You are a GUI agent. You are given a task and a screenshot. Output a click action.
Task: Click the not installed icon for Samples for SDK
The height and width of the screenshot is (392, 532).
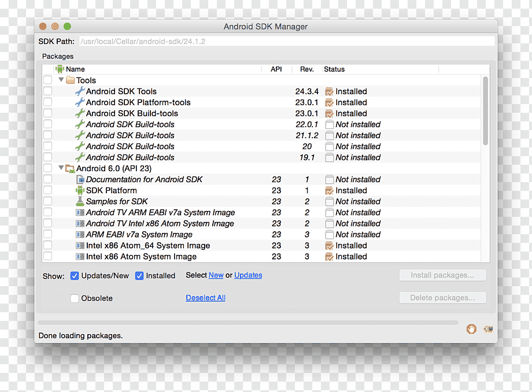329,201
